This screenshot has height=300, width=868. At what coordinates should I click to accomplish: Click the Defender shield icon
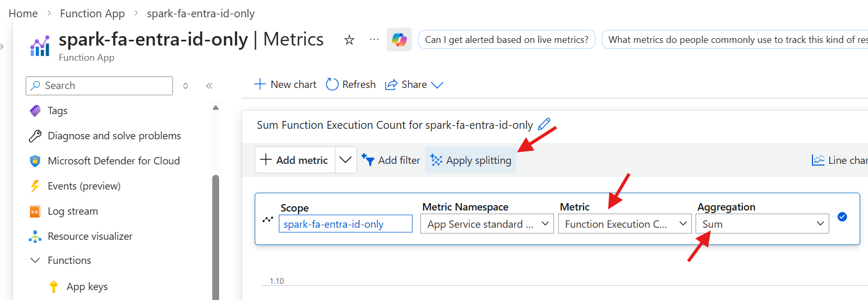pyautogui.click(x=35, y=161)
